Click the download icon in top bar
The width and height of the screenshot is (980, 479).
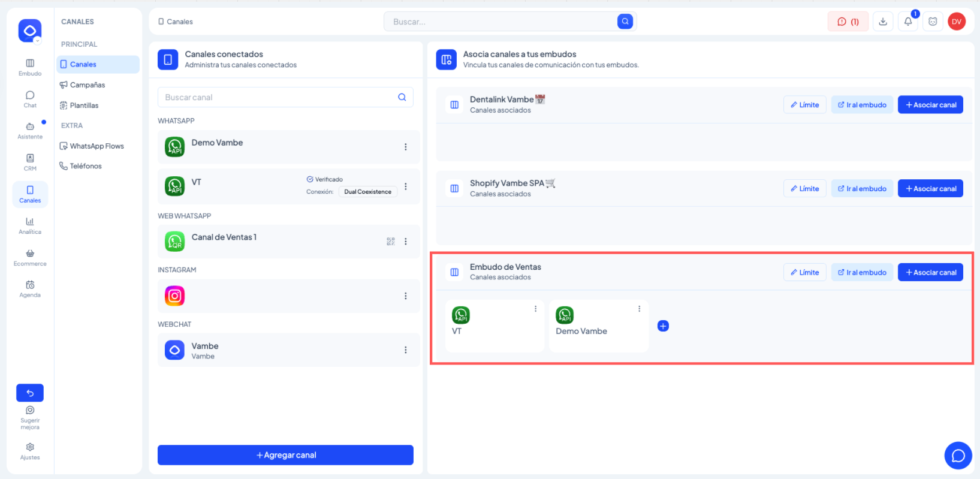(x=883, y=22)
